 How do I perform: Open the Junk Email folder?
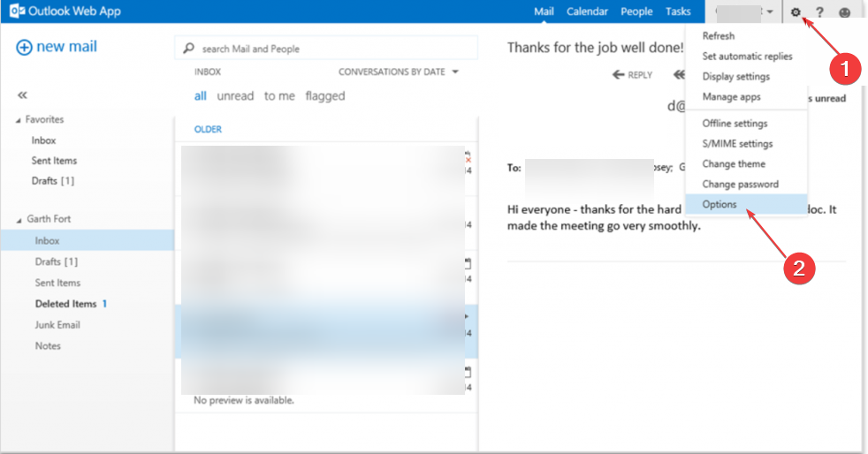point(57,325)
